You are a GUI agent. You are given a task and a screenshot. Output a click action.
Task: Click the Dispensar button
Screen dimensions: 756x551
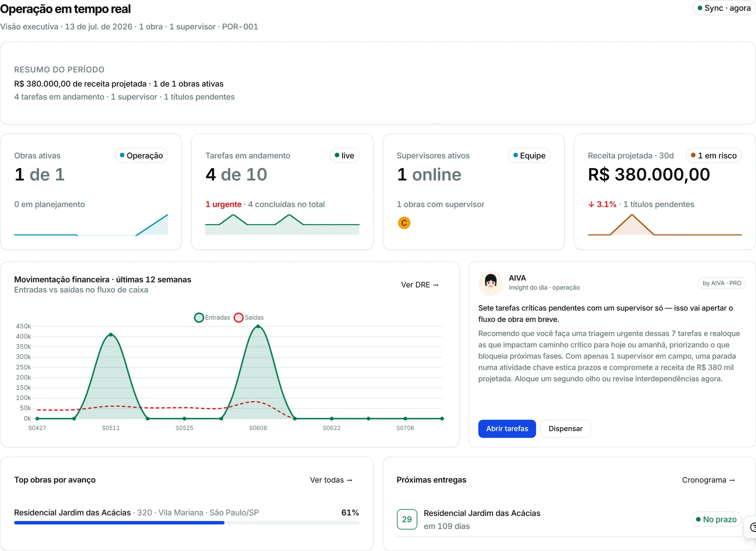(x=565, y=428)
